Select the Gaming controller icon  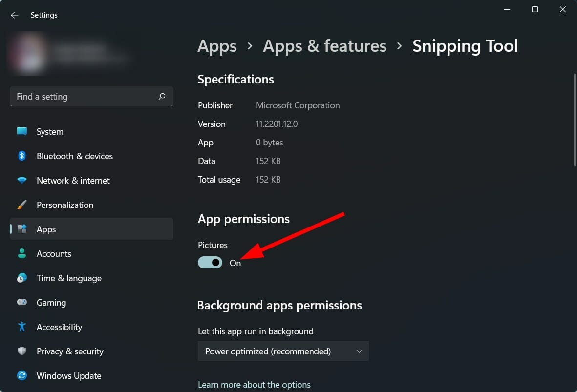coord(22,302)
